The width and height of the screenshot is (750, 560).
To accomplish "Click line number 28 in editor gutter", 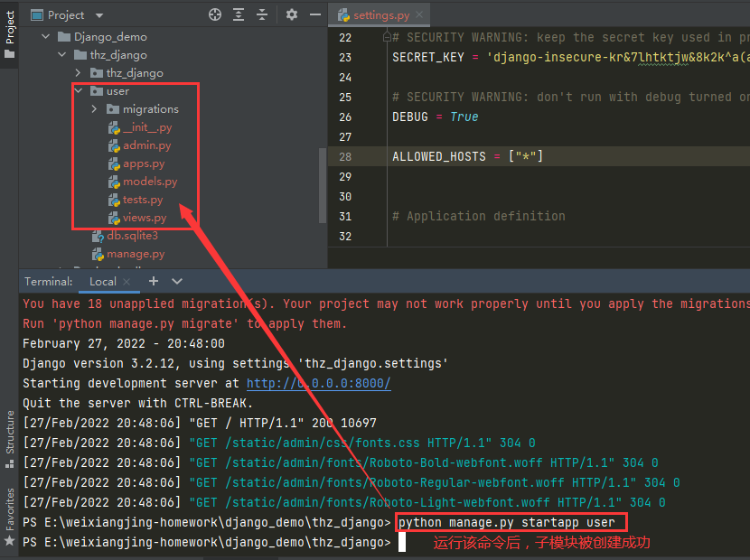I will (x=345, y=157).
